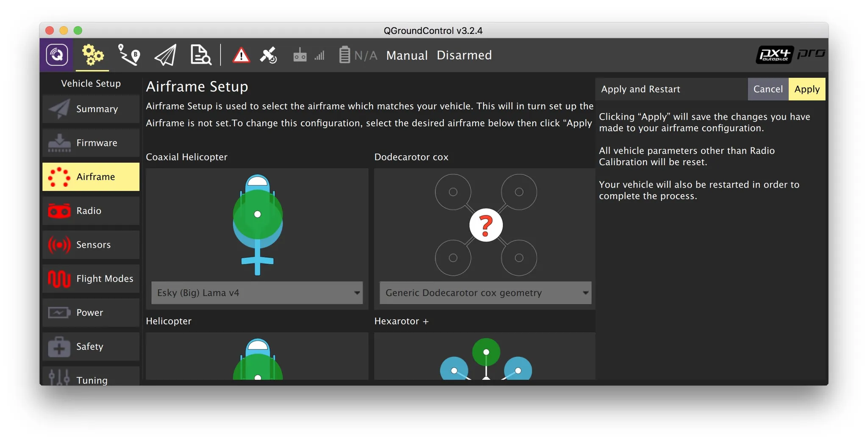The image size is (868, 442).
Task: Open Vehicle Setup gears icon
Action: pos(92,55)
